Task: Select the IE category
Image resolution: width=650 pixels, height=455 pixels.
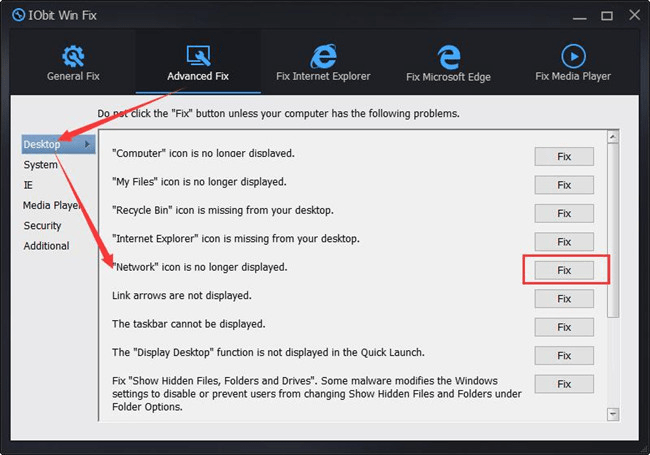Action: 28,185
